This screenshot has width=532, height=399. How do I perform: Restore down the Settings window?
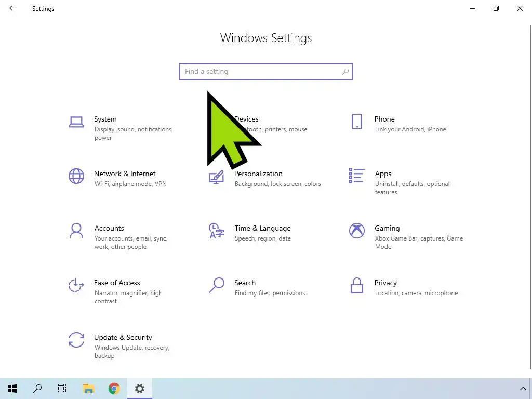[496, 8]
